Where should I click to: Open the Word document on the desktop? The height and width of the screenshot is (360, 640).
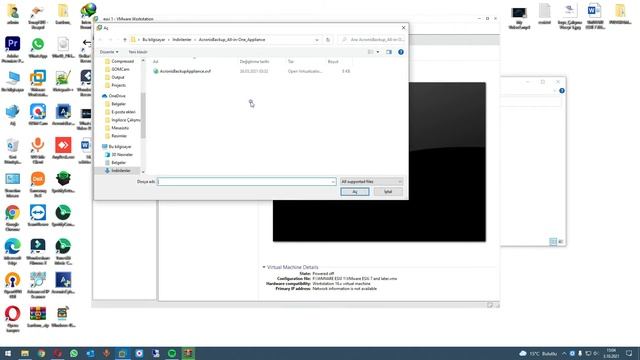(x=595, y=16)
